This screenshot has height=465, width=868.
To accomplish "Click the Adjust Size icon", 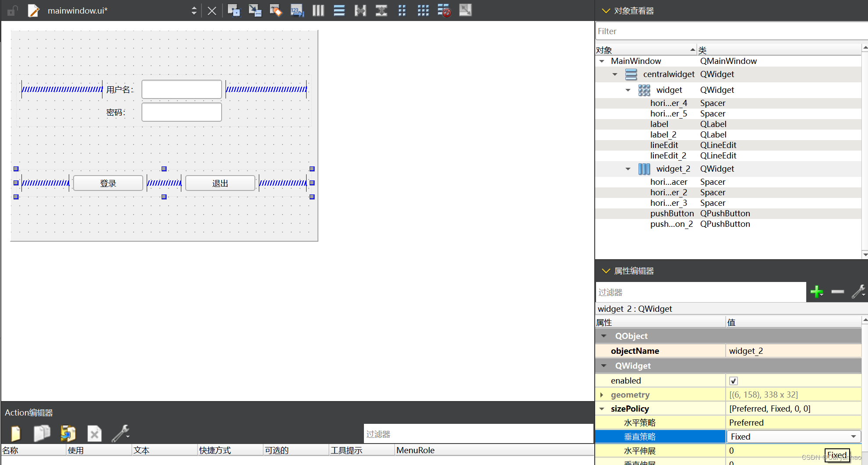I will pos(466,10).
